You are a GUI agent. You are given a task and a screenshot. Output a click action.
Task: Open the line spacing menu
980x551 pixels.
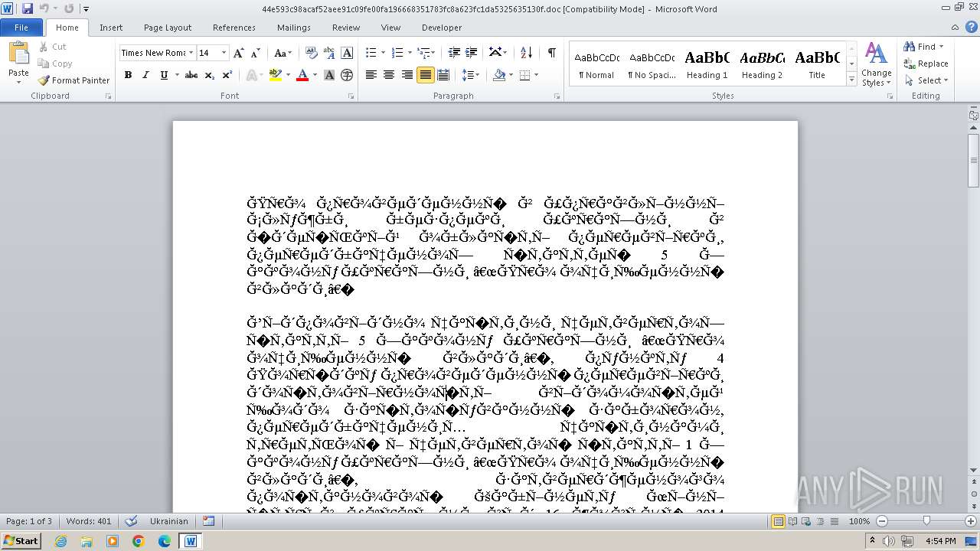pyautogui.click(x=471, y=75)
